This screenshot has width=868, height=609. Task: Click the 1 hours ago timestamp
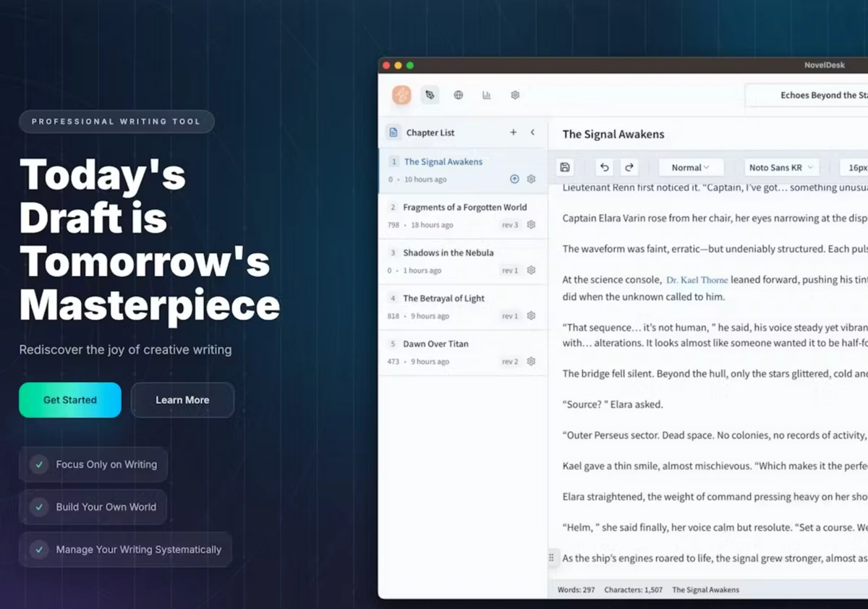[x=422, y=271]
